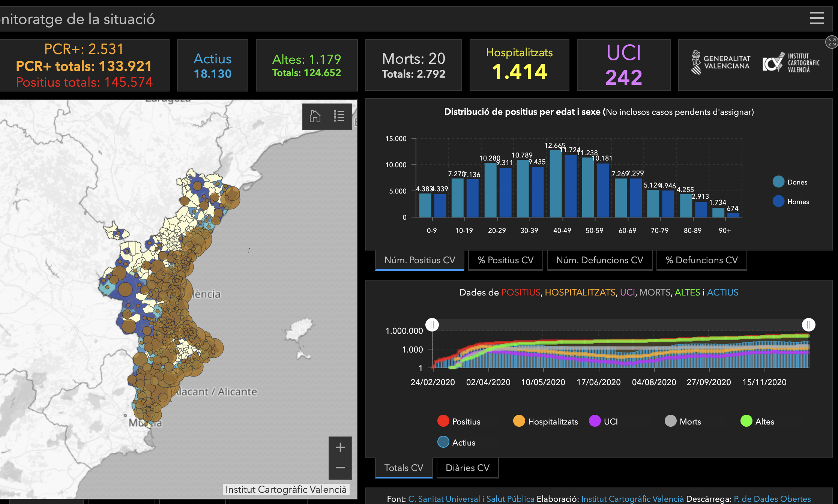The width and height of the screenshot is (838, 504).
Task: Grab the left timeline range slider handle
Action: (x=432, y=324)
